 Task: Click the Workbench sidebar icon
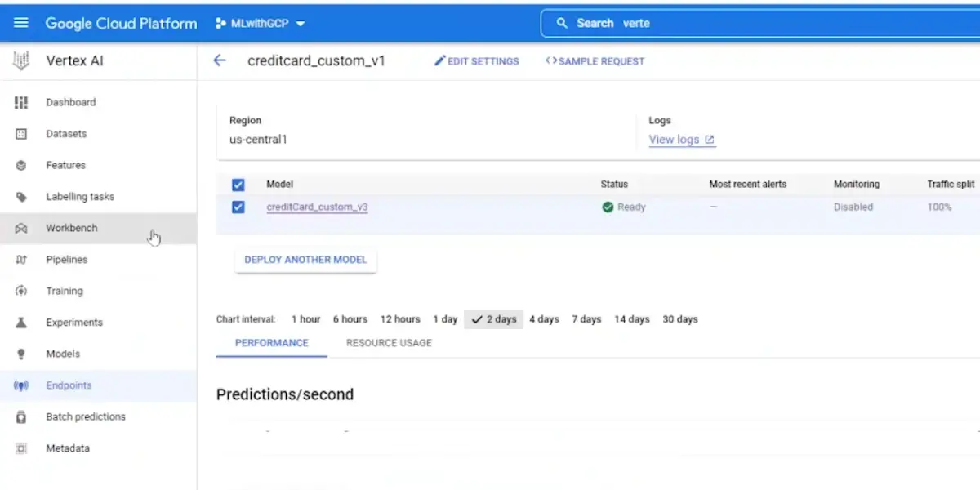pos(21,229)
